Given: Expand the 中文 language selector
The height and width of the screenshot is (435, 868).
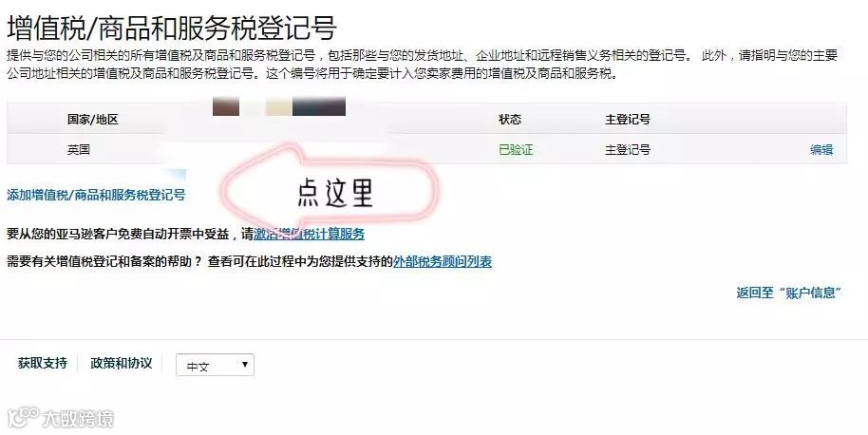Looking at the screenshot, I should 215,366.
